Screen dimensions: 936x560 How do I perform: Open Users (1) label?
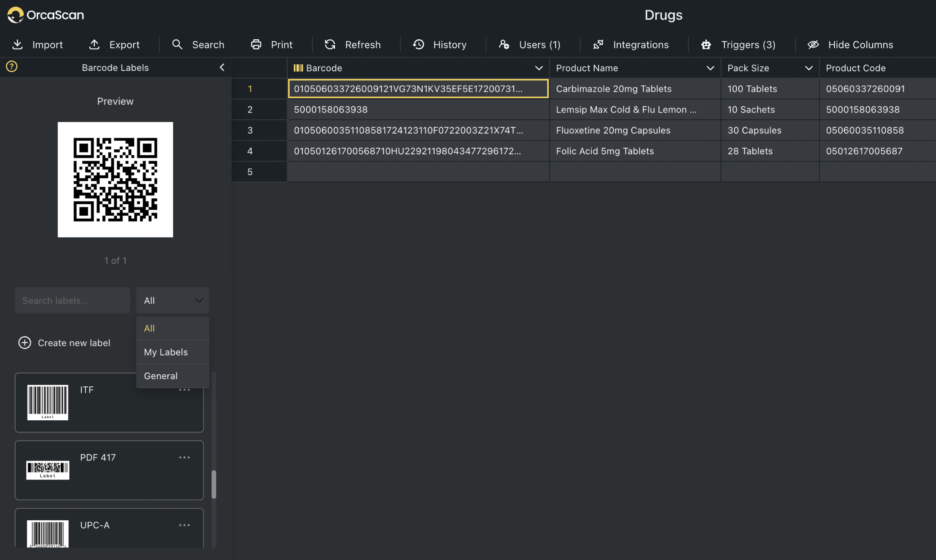(540, 44)
